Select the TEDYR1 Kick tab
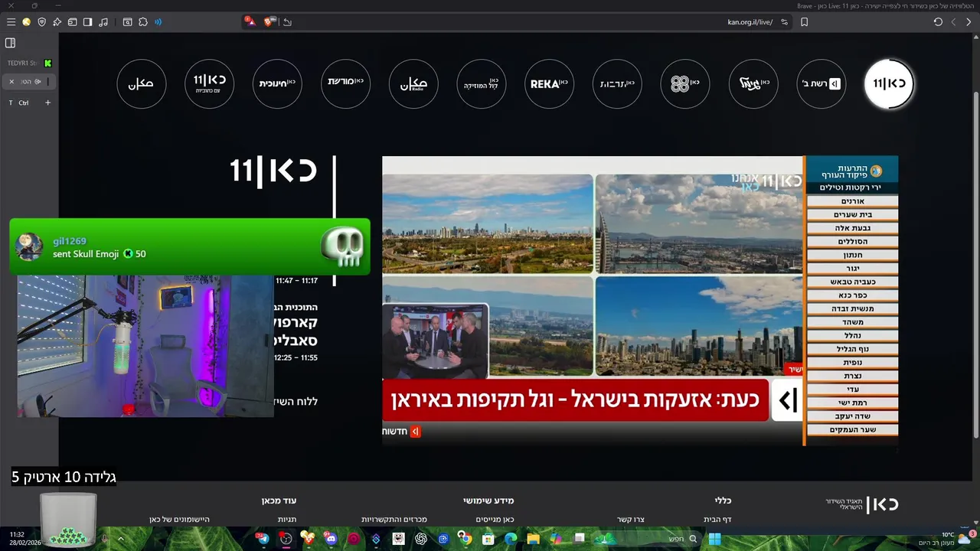 [x=29, y=63]
